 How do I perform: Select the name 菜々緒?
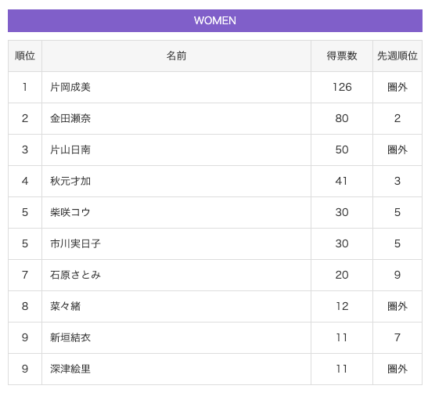click(x=65, y=306)
